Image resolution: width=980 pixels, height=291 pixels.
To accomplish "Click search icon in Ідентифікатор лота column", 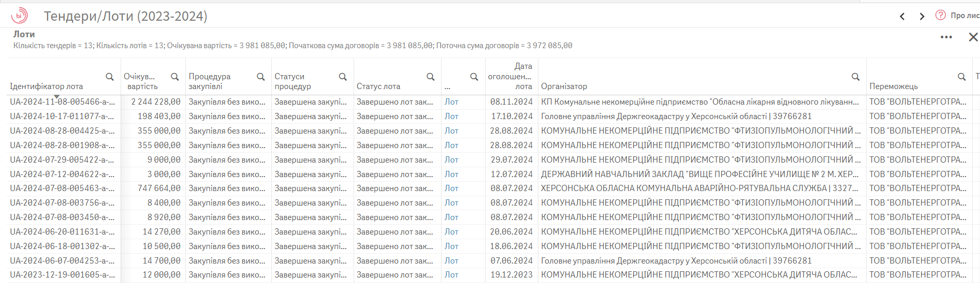I will click(110, 77).
